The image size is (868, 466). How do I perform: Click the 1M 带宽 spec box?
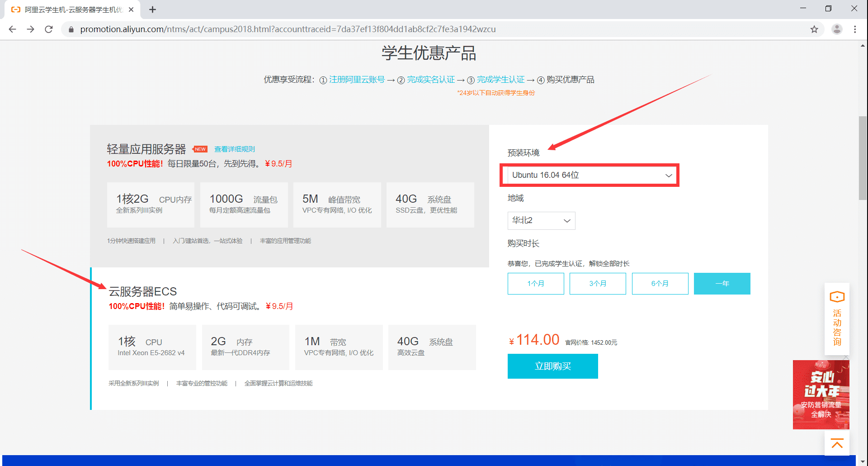click(339, 347)
